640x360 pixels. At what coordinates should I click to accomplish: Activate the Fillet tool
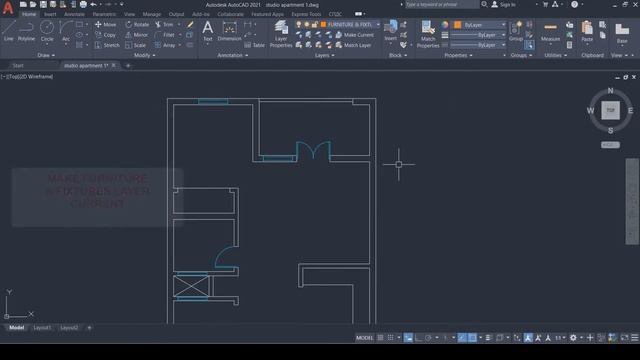tap(165, 35)
